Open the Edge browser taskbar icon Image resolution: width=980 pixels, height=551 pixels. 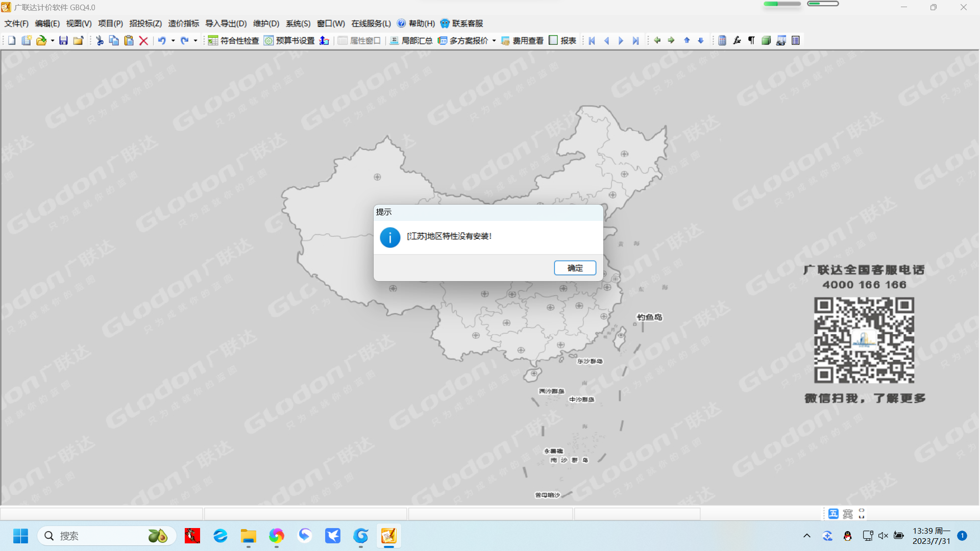click(x=220, y=536)
